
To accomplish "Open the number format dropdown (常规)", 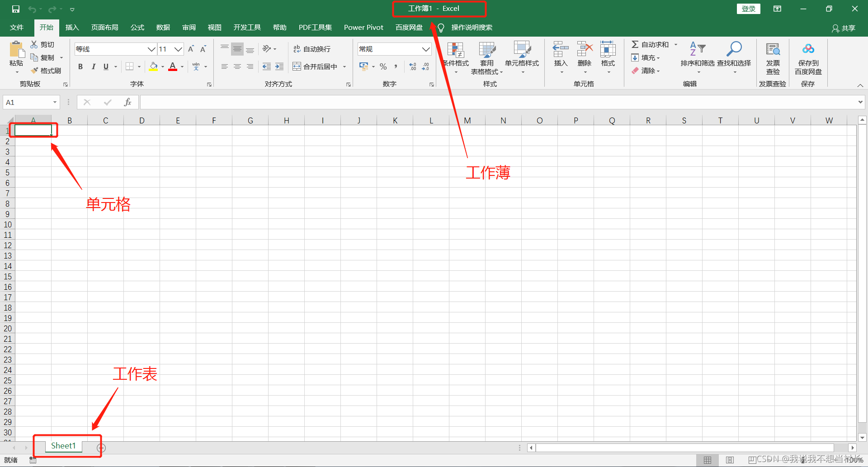I will coord(425,49).
